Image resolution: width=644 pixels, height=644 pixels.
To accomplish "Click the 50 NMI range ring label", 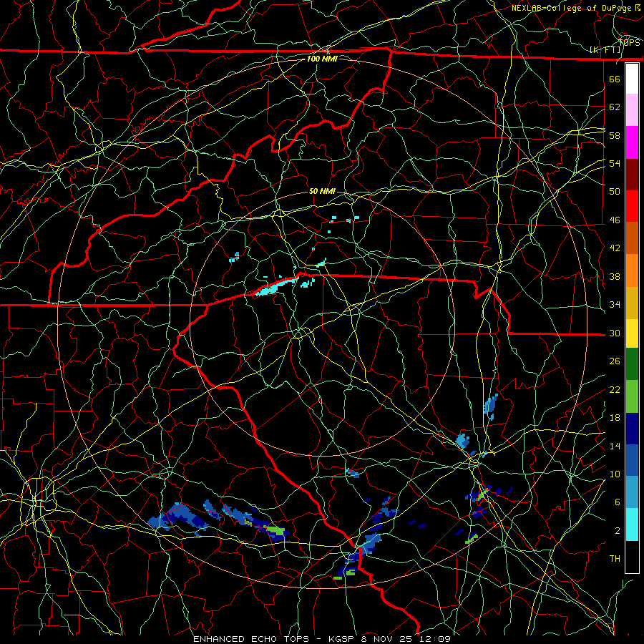I will pyautogui.click(x=322, y=191).
